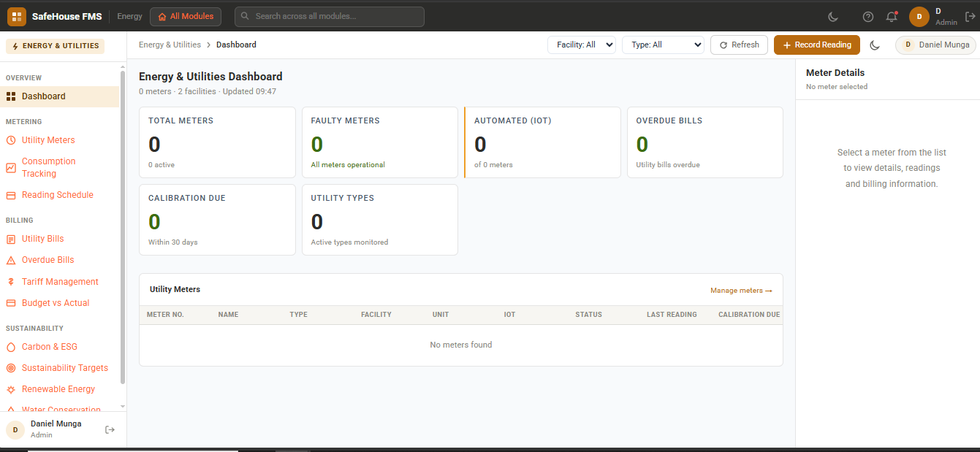Click the Dashboard grid icon in sidebar
The height and width of the screenshot is (452, 980).
(11, 96)
